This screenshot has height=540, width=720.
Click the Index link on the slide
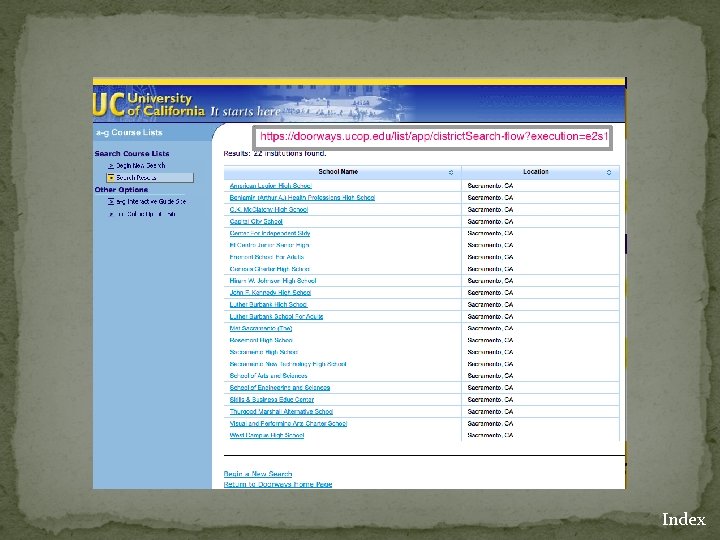click(x=683, y=519)
